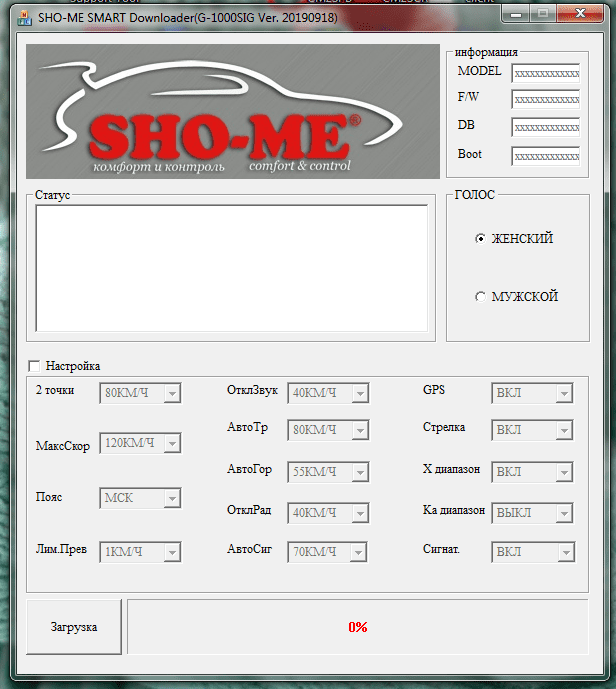The image size is (616, 689).
Task: Open the Пояс МСК dropdown
Action: click(x=140, y=498)
